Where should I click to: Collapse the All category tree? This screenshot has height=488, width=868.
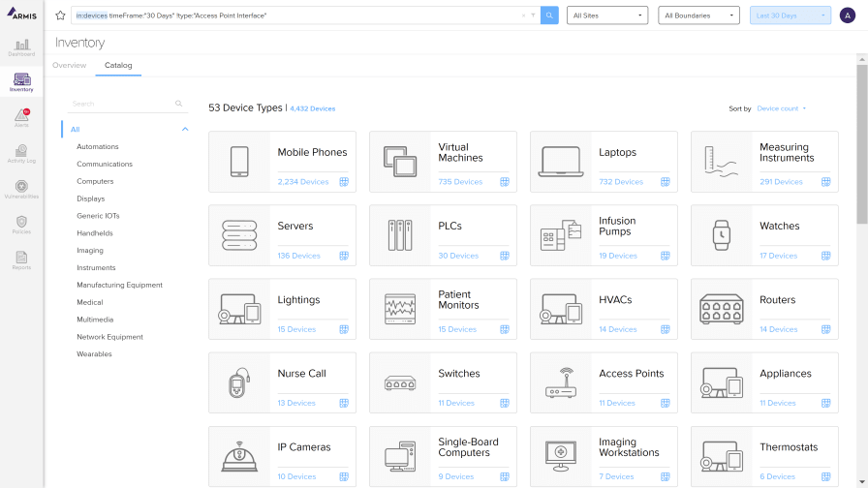tap(185, 130)
